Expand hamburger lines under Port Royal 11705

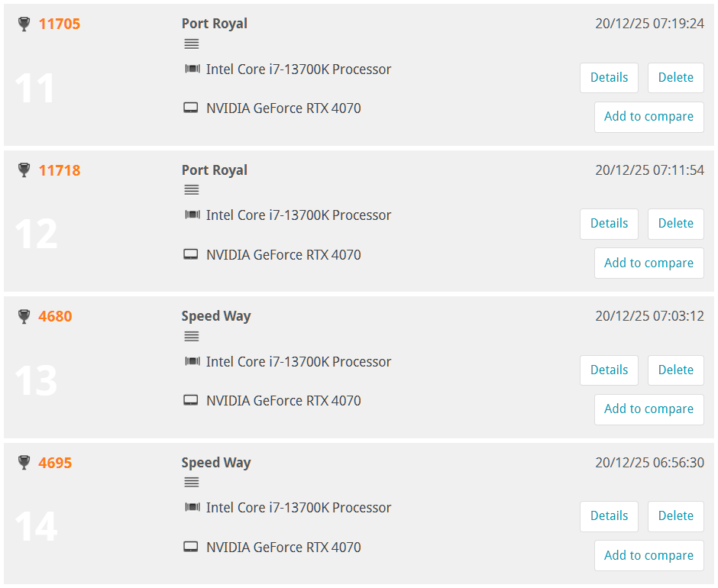pos(192,44)
